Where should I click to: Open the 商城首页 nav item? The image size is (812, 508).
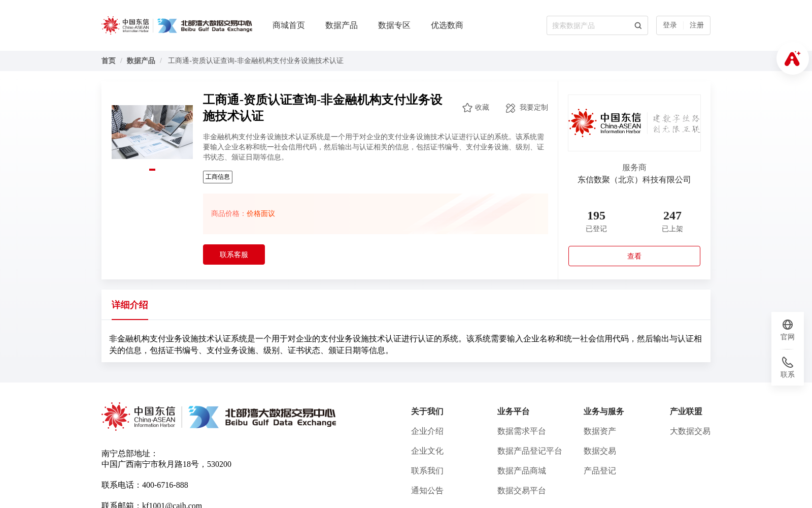click(x=289, y=25)
